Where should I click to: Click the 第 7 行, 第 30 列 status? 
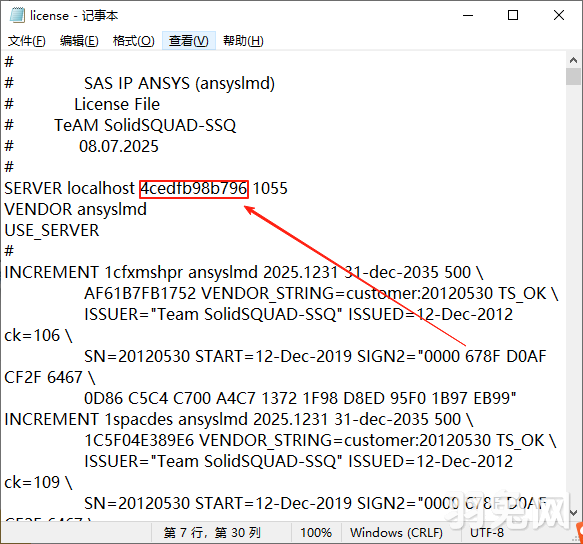point(212,533)
